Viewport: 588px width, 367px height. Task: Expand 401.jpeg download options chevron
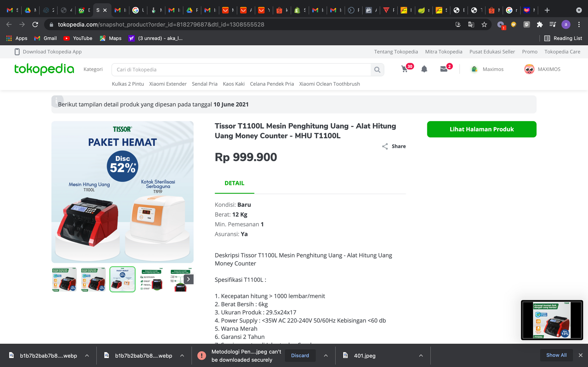pyautogui.click(x=421, y=356)
